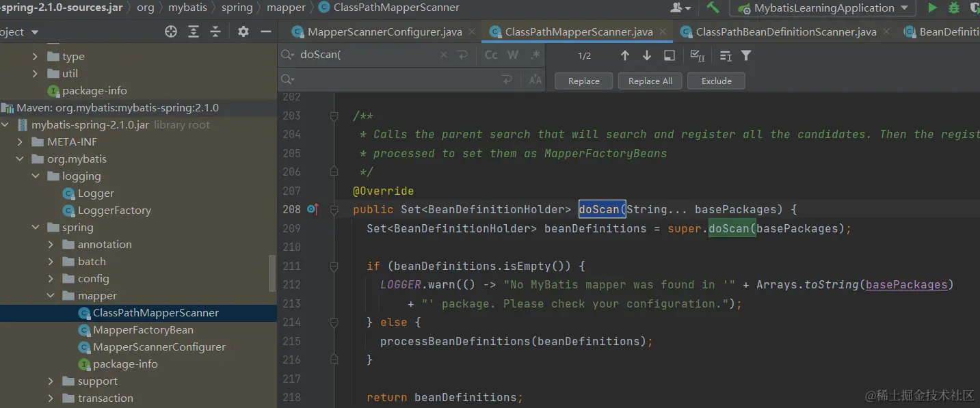980x408 pixels.
Task: Run MybatisLearningApplication with green play icon
Action: coord(932,8)
